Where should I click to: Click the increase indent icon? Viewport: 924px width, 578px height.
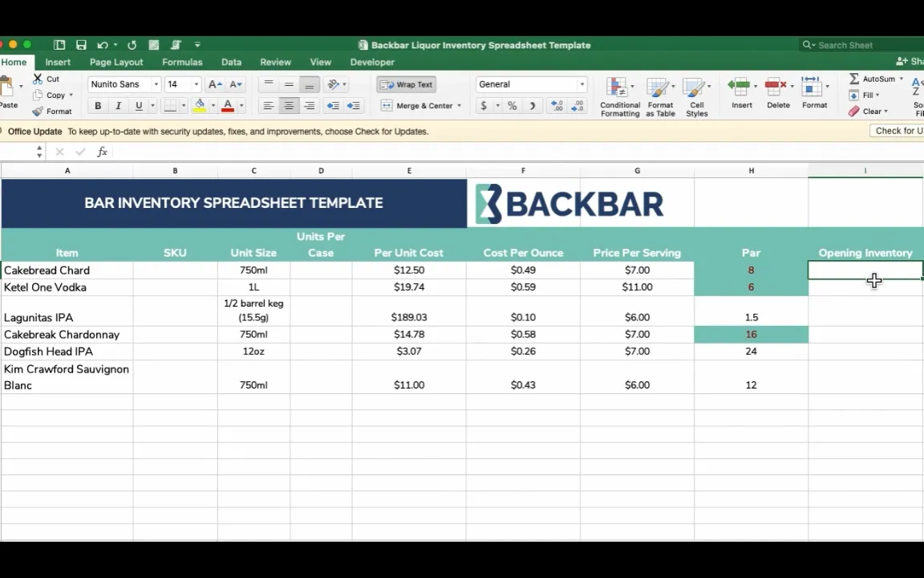pyautogui.click(x=353, y=106)
